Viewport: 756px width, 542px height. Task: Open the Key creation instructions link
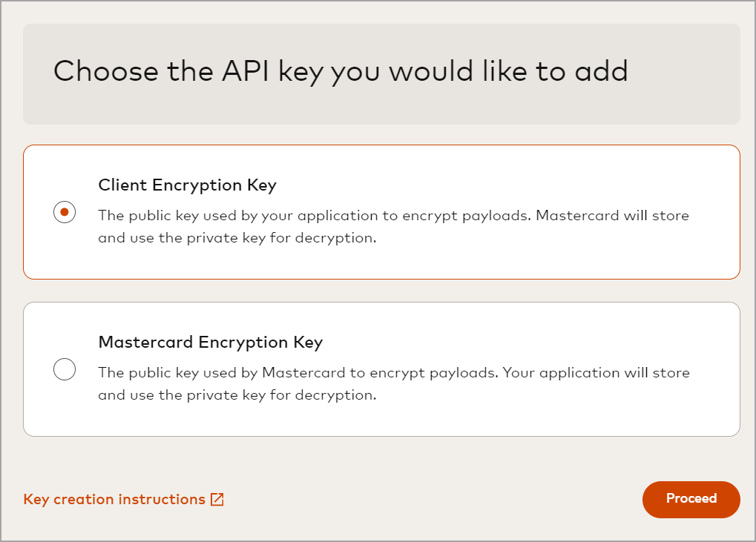(114, 500)
